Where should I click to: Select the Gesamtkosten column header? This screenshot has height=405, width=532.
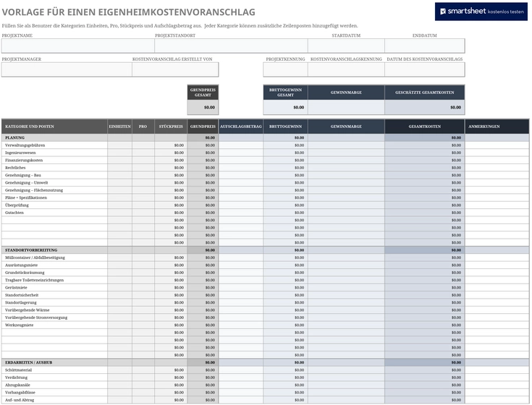tap(424, 127)
